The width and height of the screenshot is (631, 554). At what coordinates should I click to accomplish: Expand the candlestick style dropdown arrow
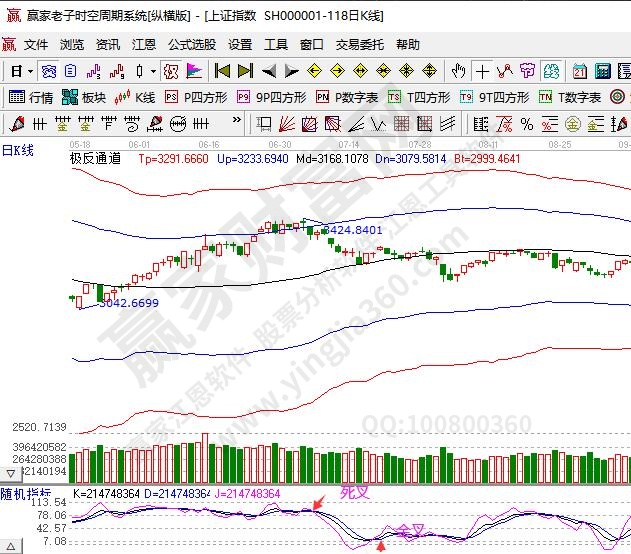[152, 71]
